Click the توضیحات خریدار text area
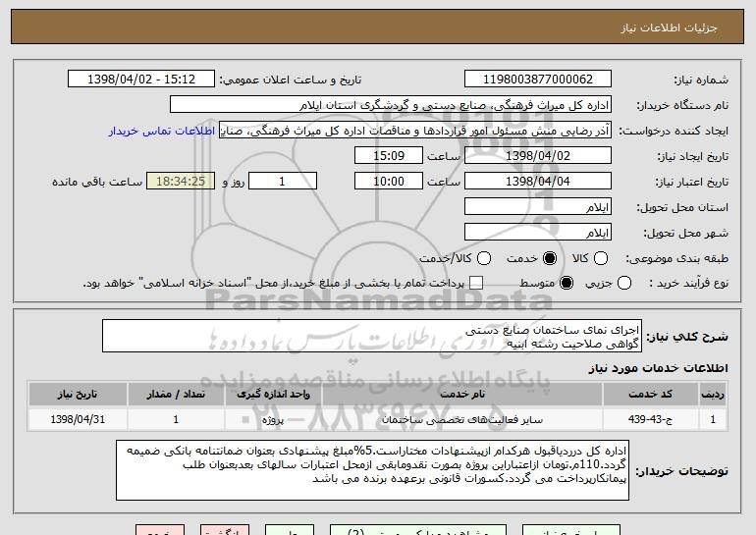The height and width of the screenshot is (535, 756). [x=372, y=470]
